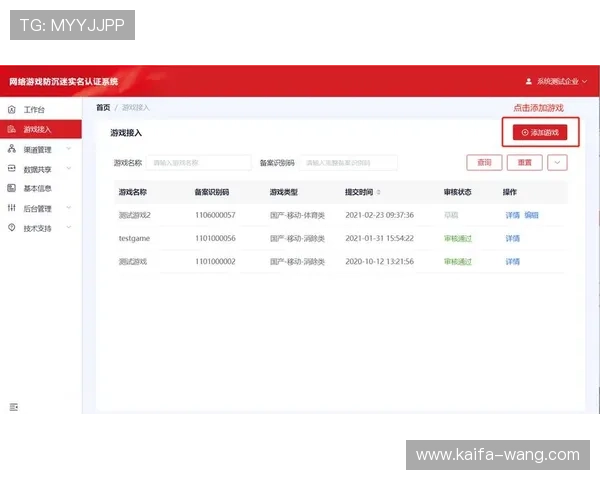Viewport: 600px width, 480px height.
Task: Open 详情 for testgame
Action: [512, 238]
